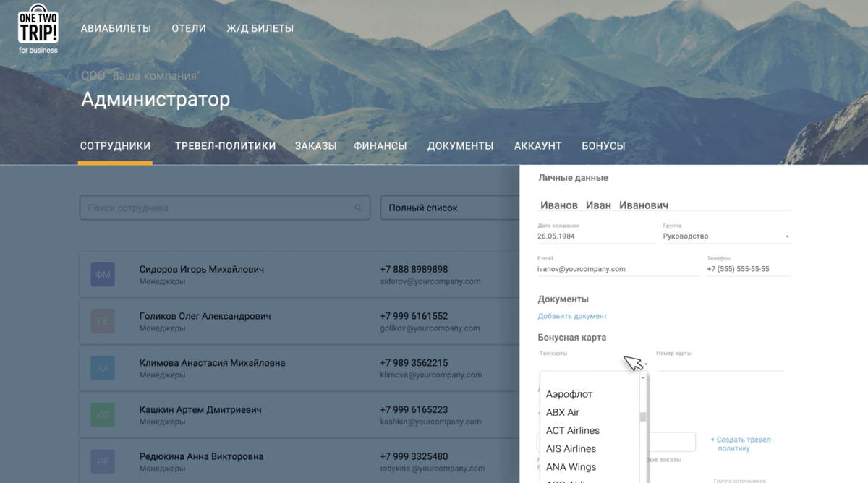Open the Ж/Д билеты section
The width and height of the screenshot is (868, 483).
tap(260, 29)
